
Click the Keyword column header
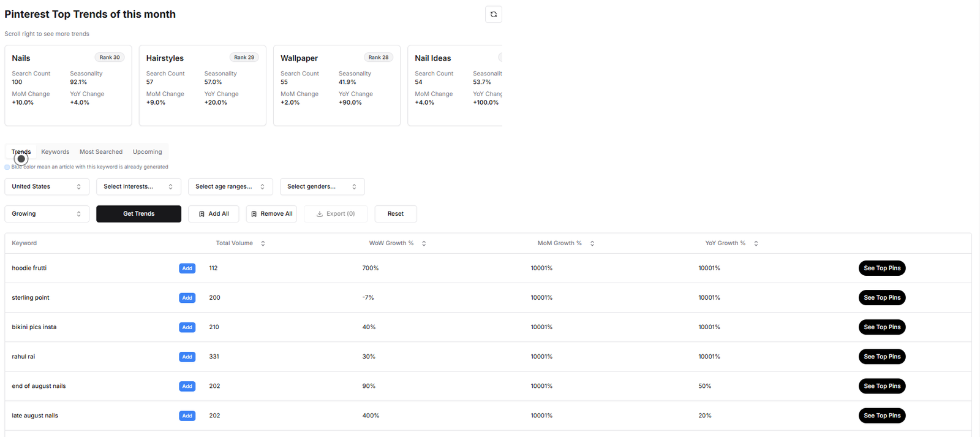24,243
